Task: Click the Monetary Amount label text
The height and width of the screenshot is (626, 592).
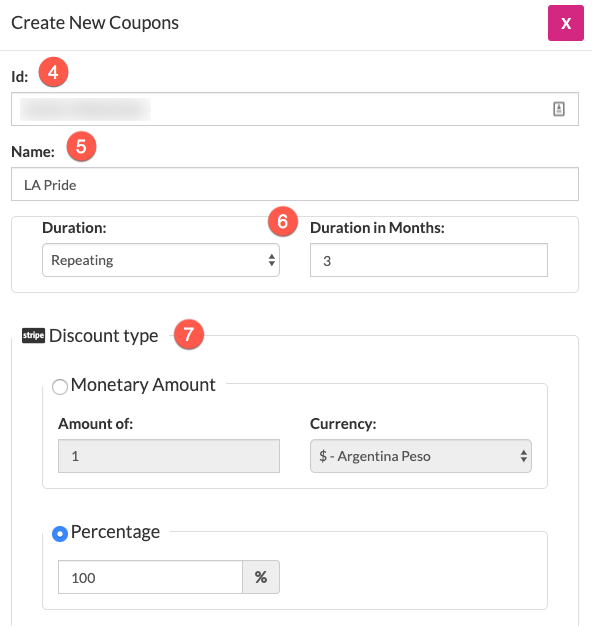Action: (143, 385)
